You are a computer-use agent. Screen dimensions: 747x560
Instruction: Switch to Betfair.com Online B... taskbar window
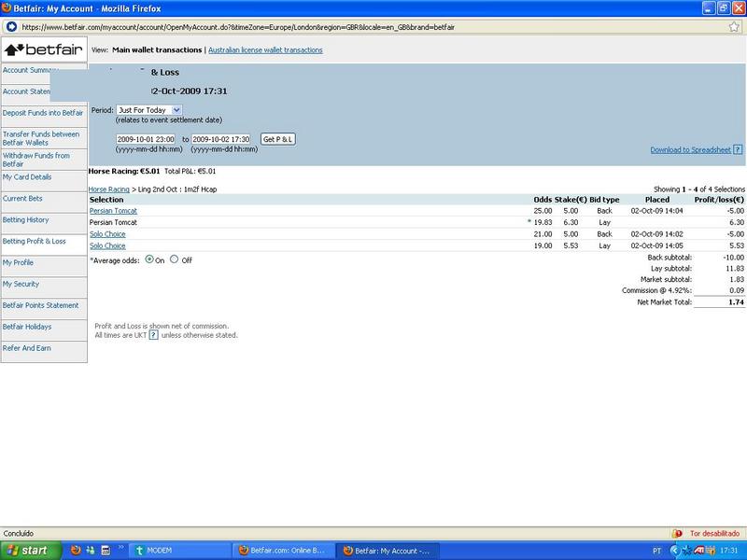point(284,551)
